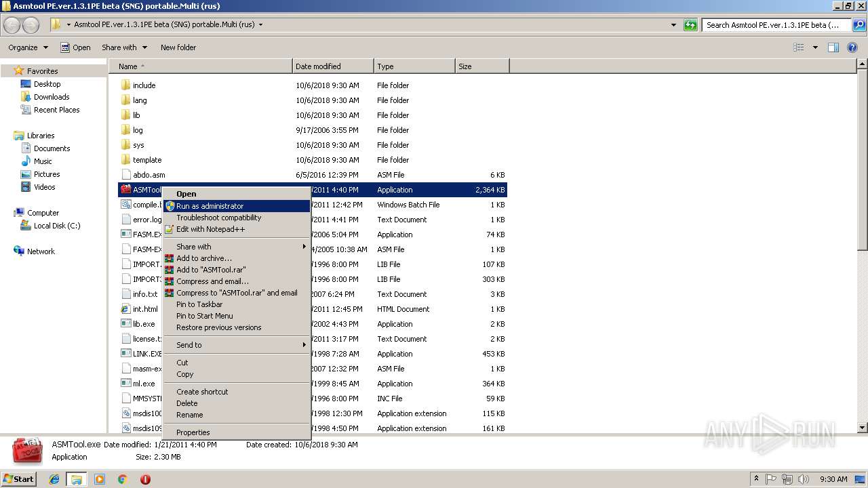Select the lib folder icon
This screenshot has width=868, height=488.
pos(125,115)
